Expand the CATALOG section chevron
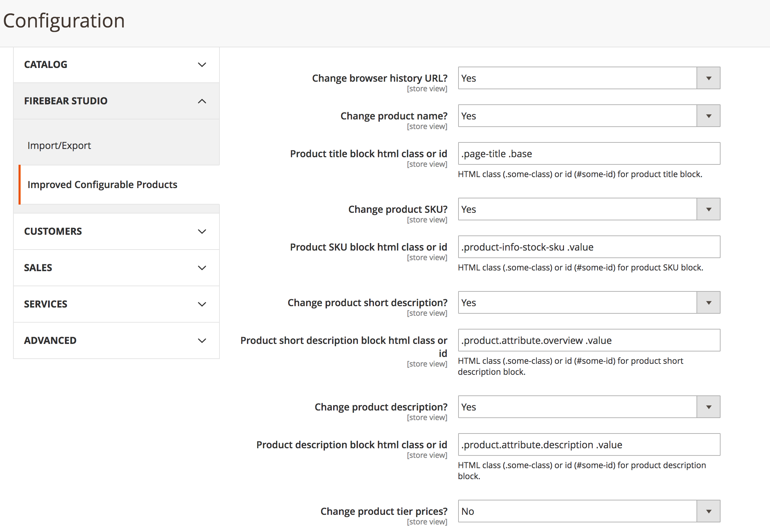770x532 pixels. point(202,65)
